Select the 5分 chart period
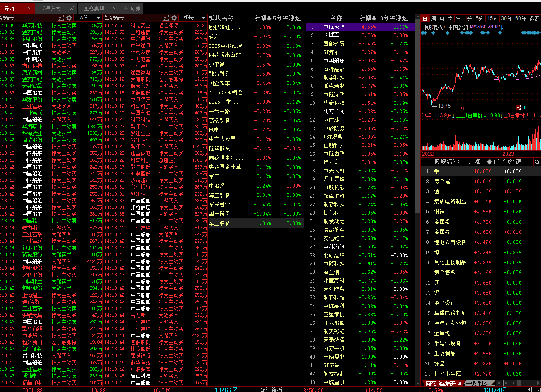The height and width of the screenshot is (392, 541). pos(480,19)
